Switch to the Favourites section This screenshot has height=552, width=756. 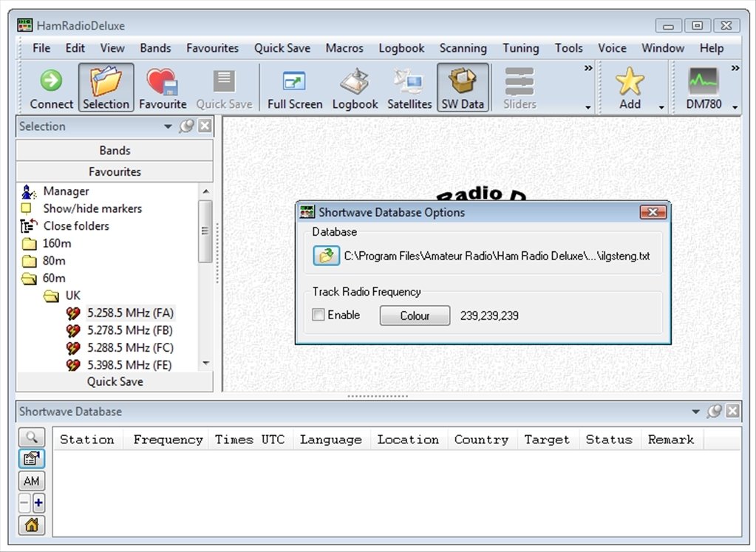pos(115,171)
